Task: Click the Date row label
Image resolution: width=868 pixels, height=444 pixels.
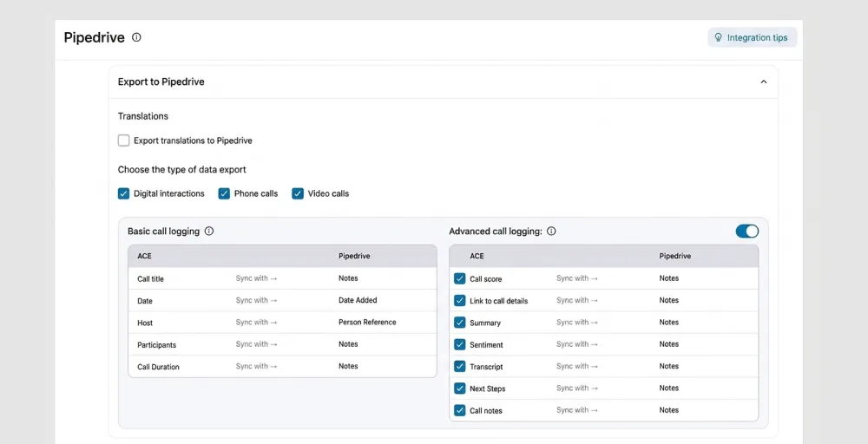Action: tap(145, 301)
